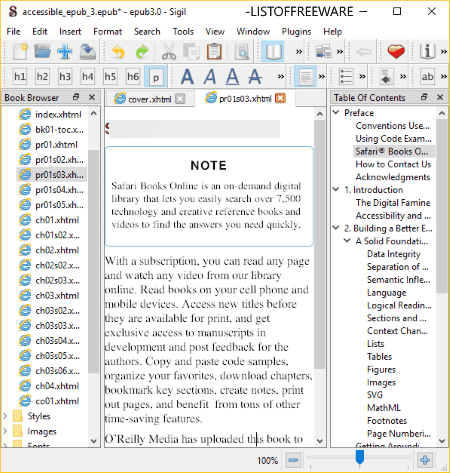Close the cover.xhtml tab
This screenshot has width=450, height=473.
coord(180,99)
